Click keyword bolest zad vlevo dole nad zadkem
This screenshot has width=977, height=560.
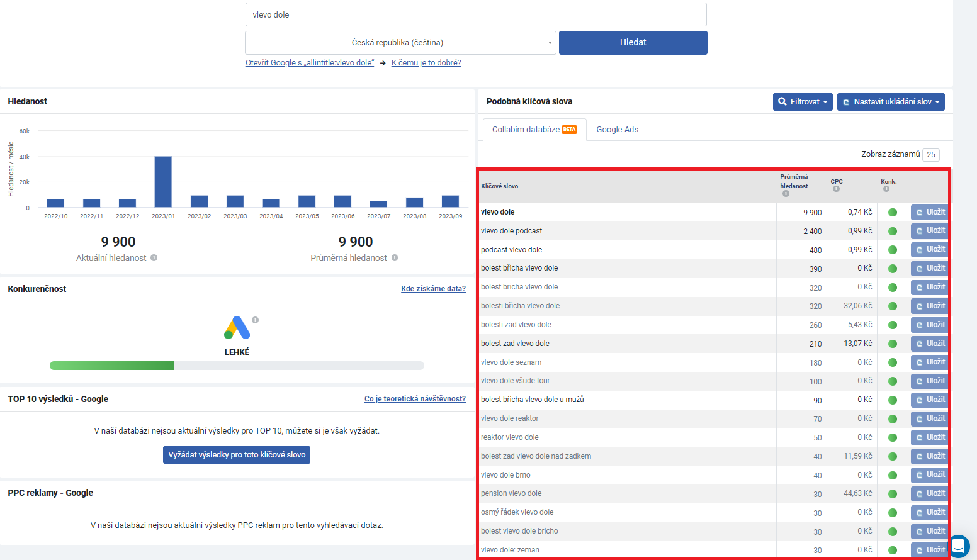coord(536,456)
